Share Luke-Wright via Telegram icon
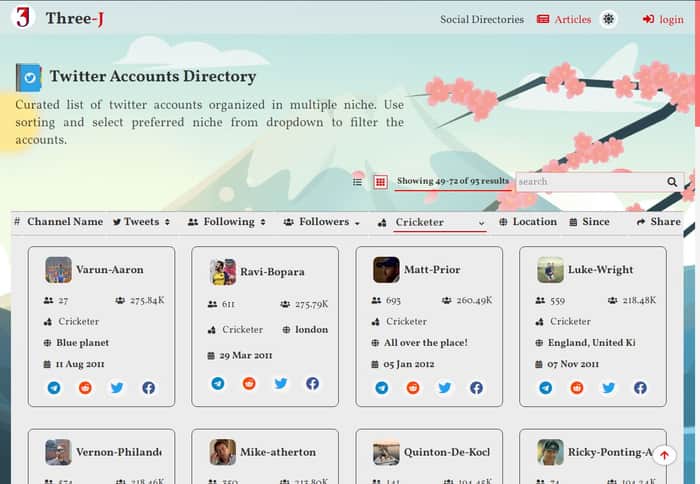Image resolution: width=700 pixels, height=484 pixels. (x=546, y=388)
